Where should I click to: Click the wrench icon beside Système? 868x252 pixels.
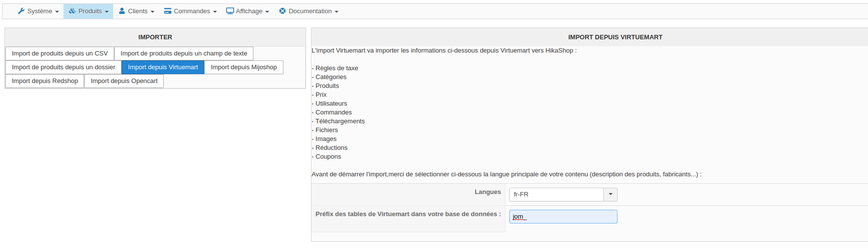(21, 11)
